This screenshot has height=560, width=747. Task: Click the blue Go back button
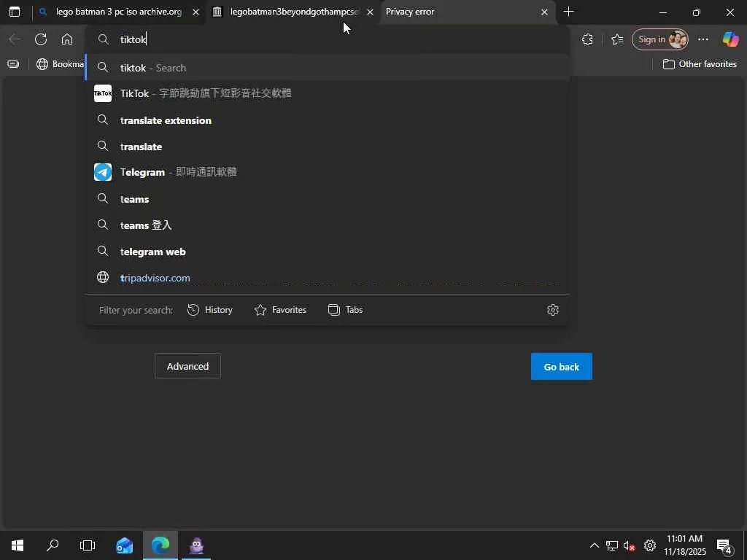562,367
